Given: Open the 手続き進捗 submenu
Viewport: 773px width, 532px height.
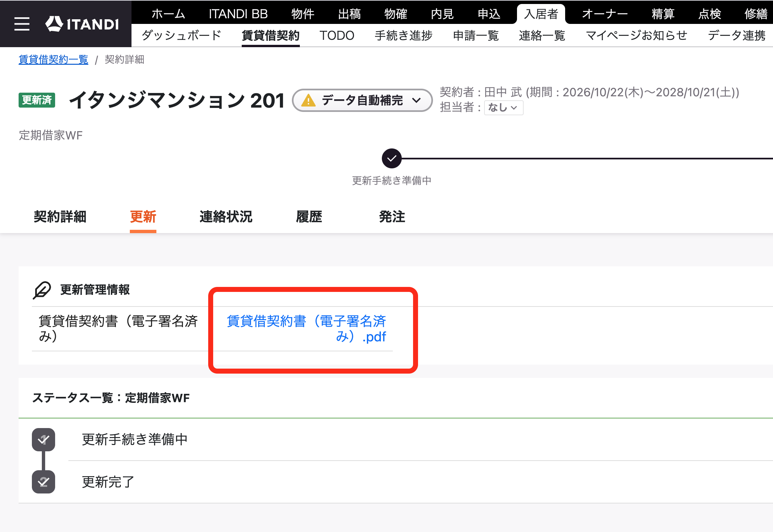Looking at the screenshot, I should pyautogui.click(x=403, y=35).
